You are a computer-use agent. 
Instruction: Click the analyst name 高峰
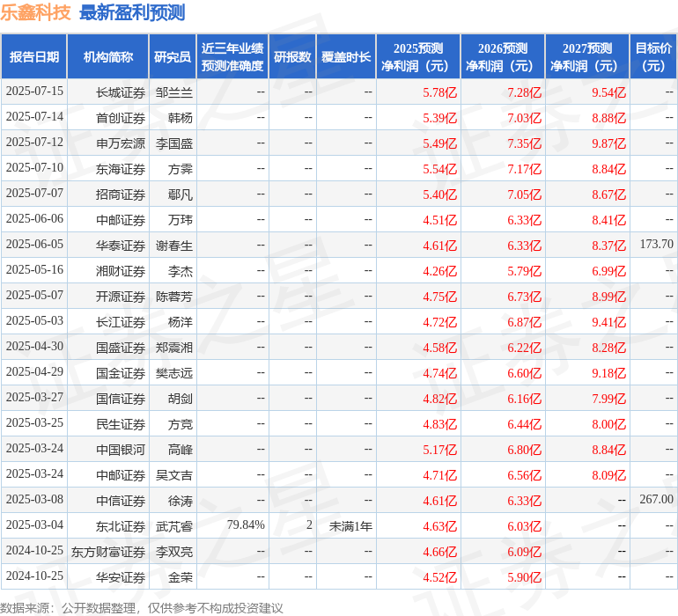click(x=181, y=450)
